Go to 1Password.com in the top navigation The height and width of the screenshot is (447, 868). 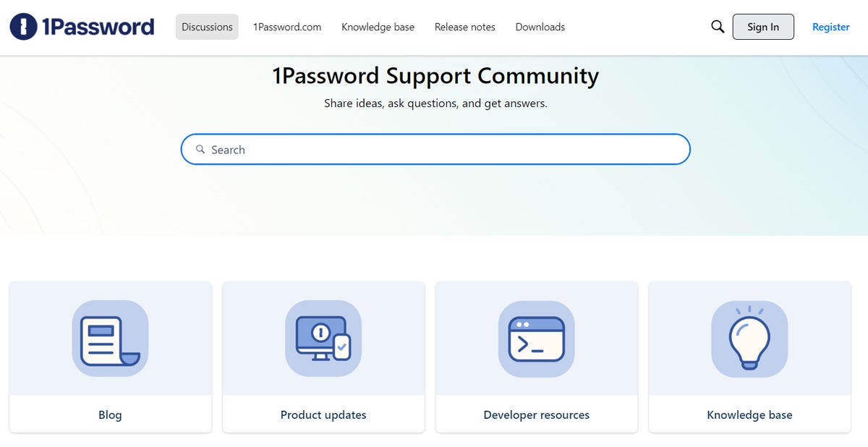287,27
